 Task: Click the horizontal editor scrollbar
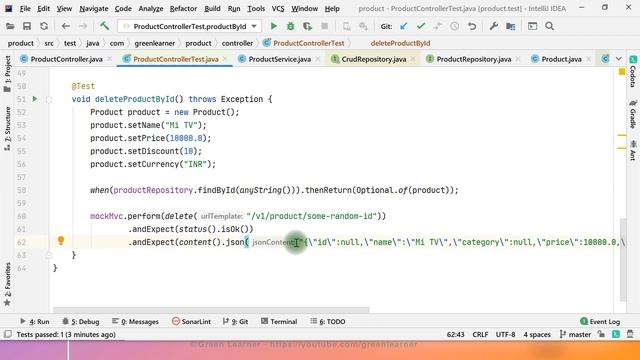[211, 310]
